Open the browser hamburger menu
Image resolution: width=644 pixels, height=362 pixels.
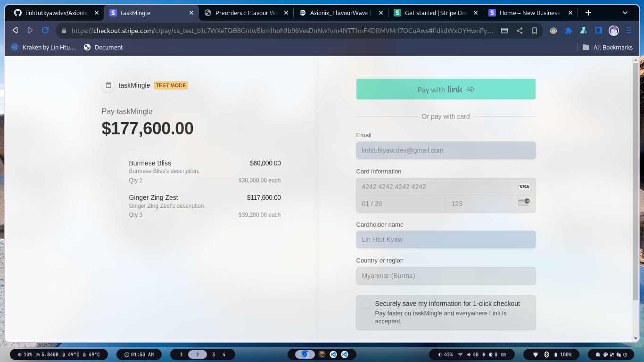[x=629, y=31]
